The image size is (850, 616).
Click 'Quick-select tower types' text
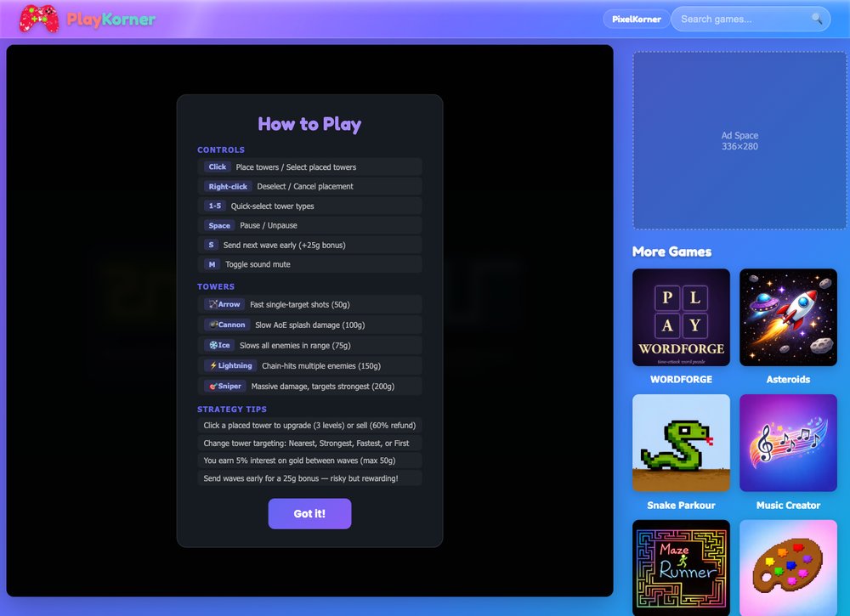(x=272, y=206)
